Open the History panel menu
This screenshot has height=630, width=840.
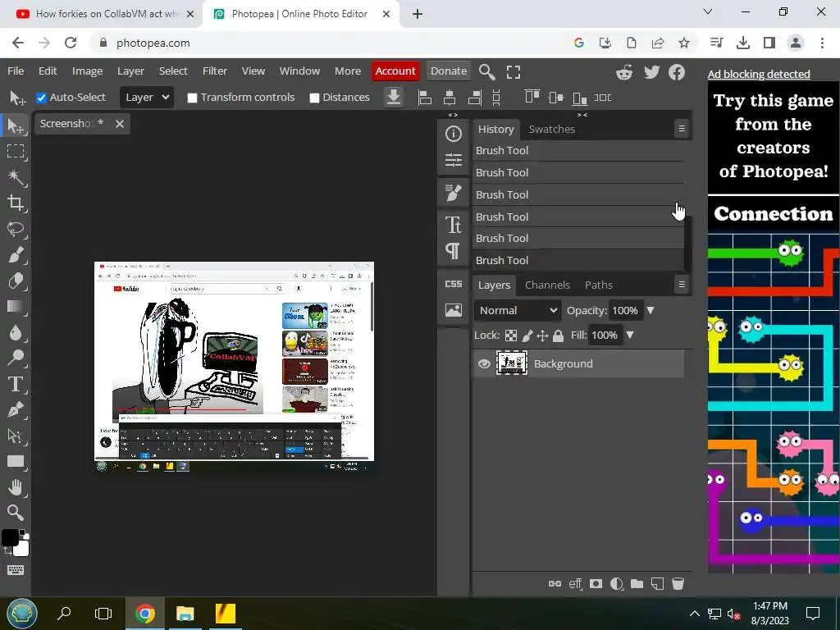tap(682, 129)
